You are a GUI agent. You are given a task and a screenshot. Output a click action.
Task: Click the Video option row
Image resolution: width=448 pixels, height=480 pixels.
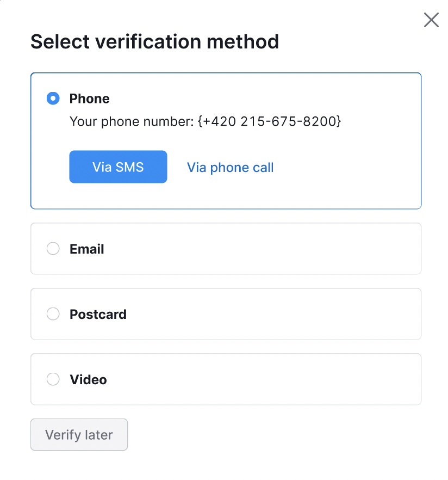tap(226, 379)
